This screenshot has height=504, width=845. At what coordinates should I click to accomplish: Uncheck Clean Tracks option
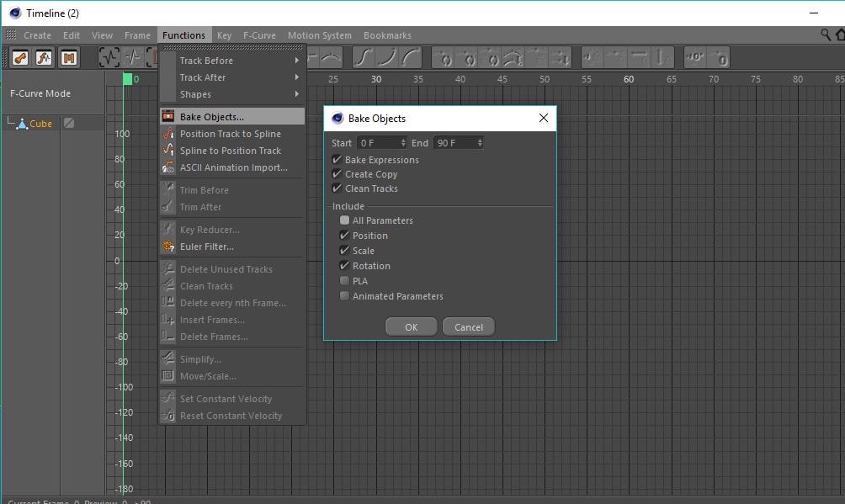point(337,188)
